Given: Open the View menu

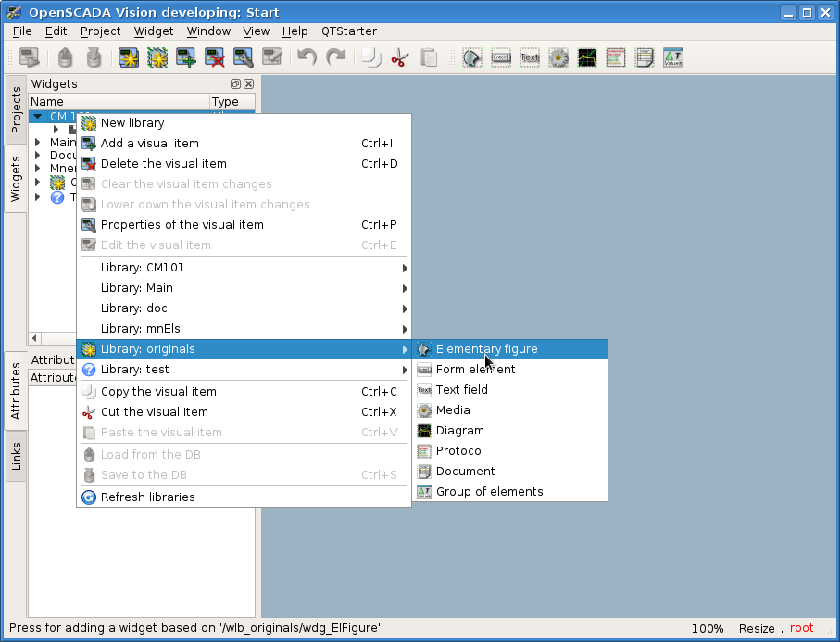Looking at the screenshot, I should tap(256, 31).
